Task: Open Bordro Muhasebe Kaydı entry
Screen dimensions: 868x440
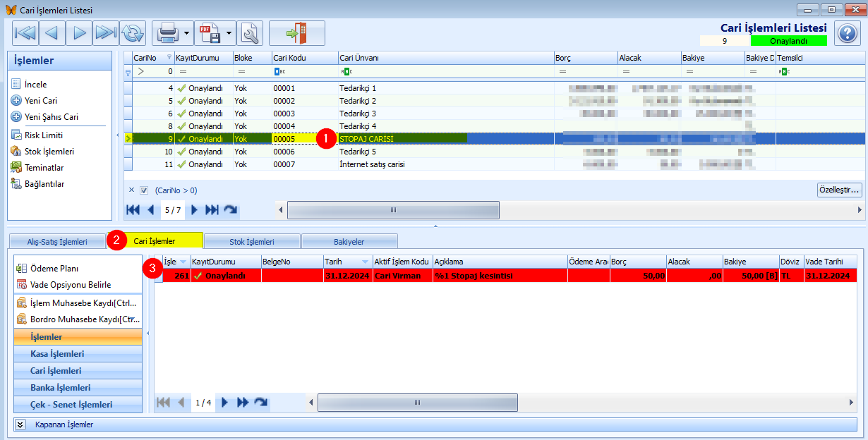Action: (x=78, y=319)
